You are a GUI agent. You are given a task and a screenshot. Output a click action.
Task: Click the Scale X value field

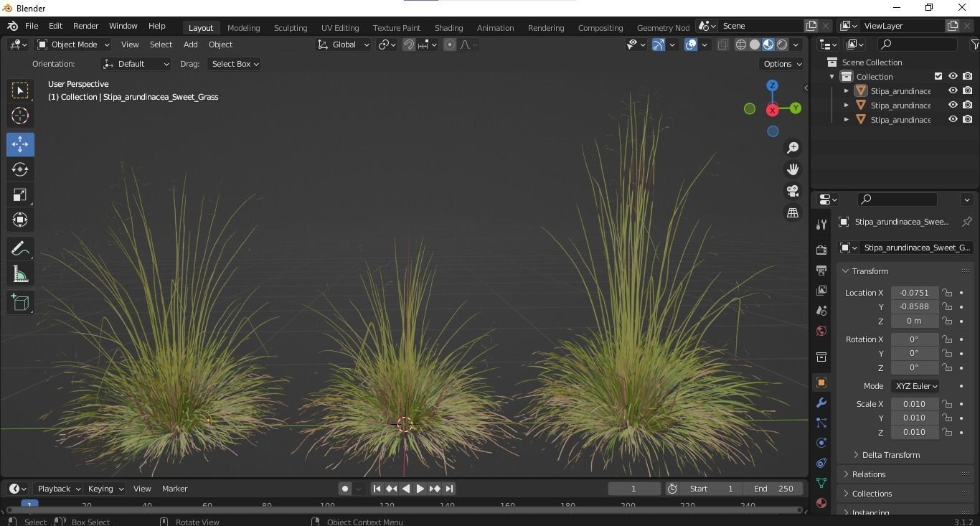[x=915, y=404]
